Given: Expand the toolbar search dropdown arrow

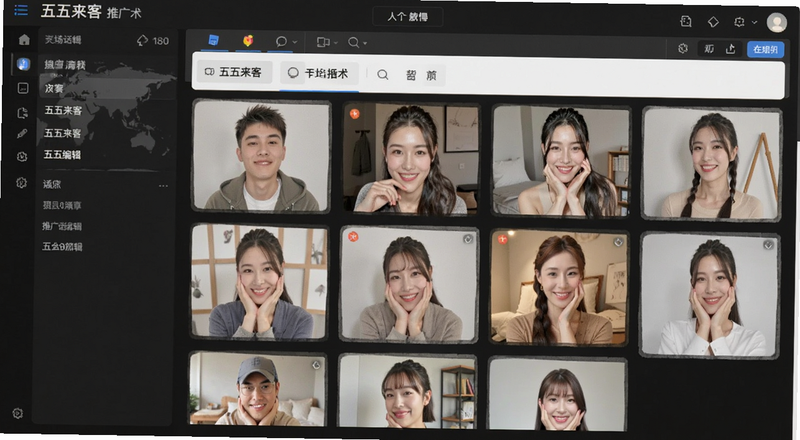Looking at the screenshot, I should click(x=365, y=43).
